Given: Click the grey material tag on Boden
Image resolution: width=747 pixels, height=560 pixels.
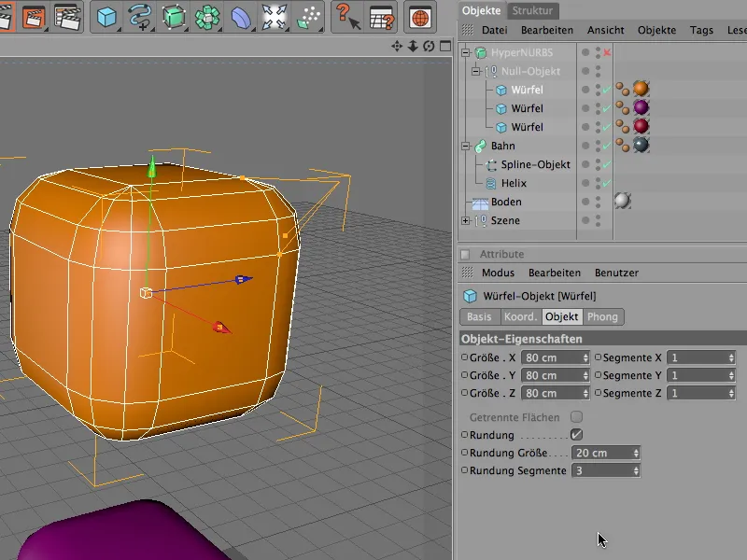Looking at the screenshot, I should pos(623,201).
